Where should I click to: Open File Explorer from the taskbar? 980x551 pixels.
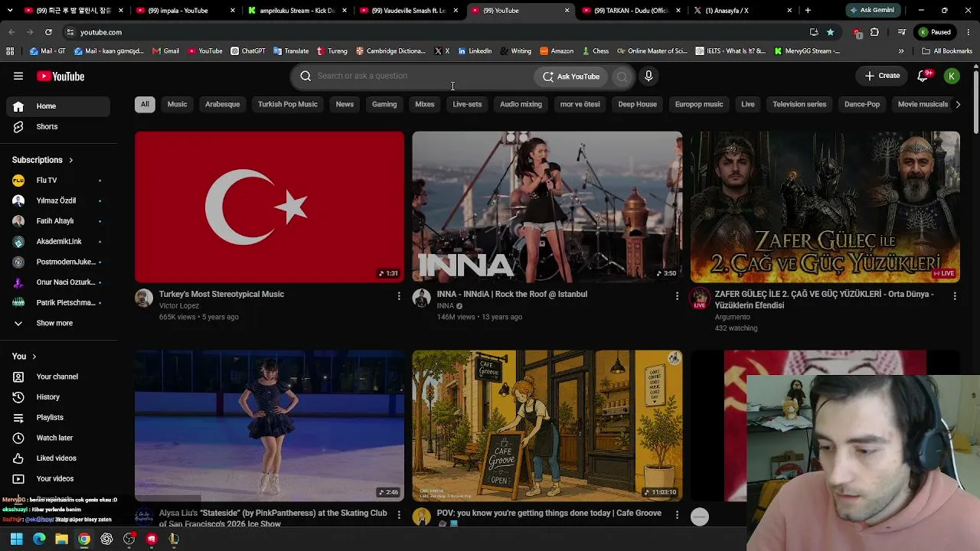click(x=61, y=539)
